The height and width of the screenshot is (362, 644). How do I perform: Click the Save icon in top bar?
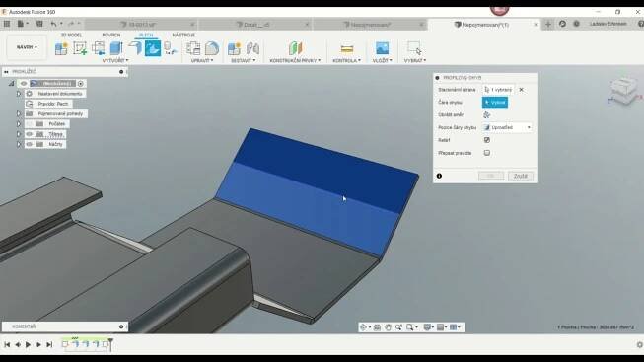(39, 24)
